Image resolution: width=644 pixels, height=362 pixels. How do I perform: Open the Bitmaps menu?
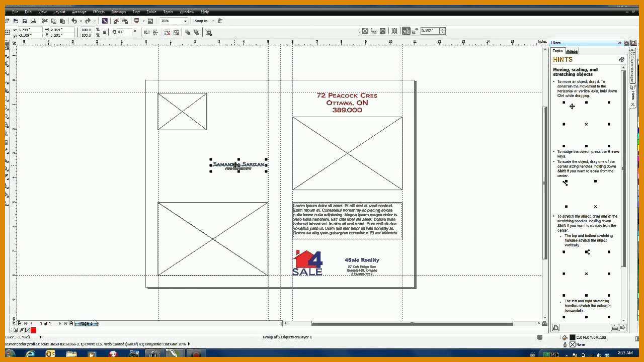click(x=119, y=12)
